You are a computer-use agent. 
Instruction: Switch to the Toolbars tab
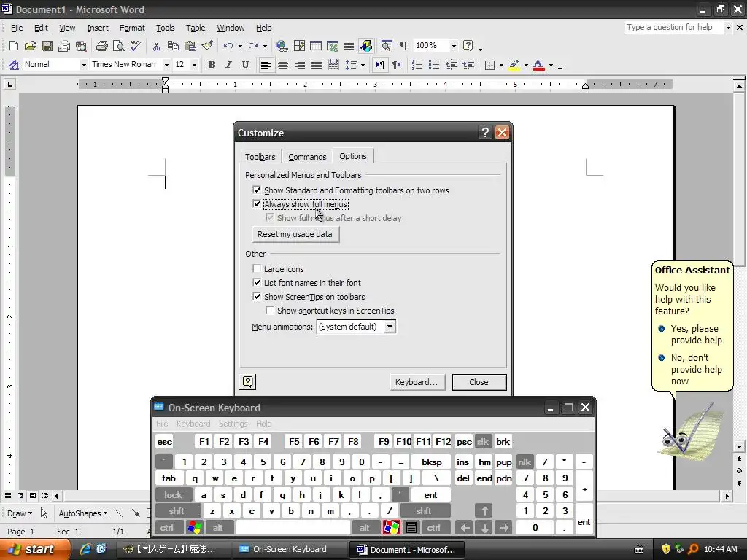click(x=260, y=157)
